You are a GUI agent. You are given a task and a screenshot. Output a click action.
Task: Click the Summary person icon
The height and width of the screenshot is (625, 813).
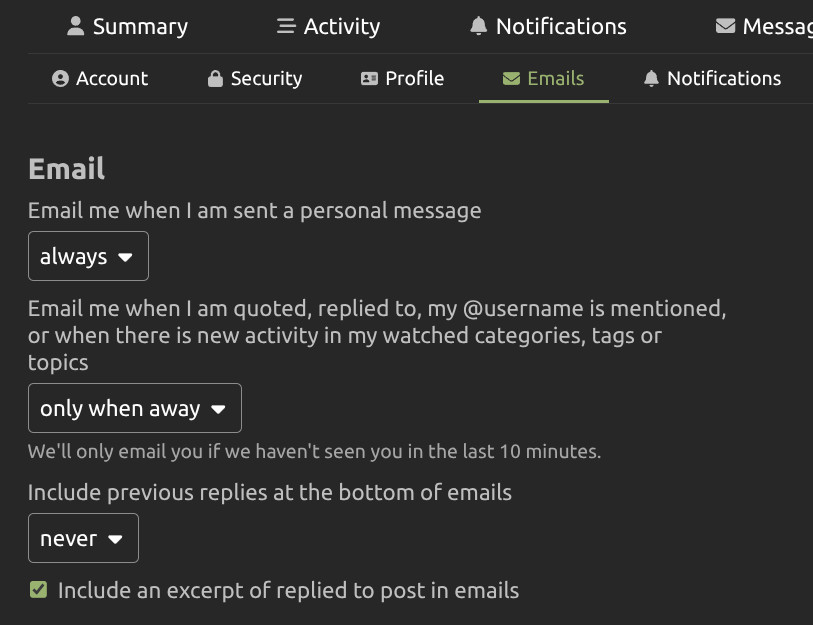coord(76,27)
